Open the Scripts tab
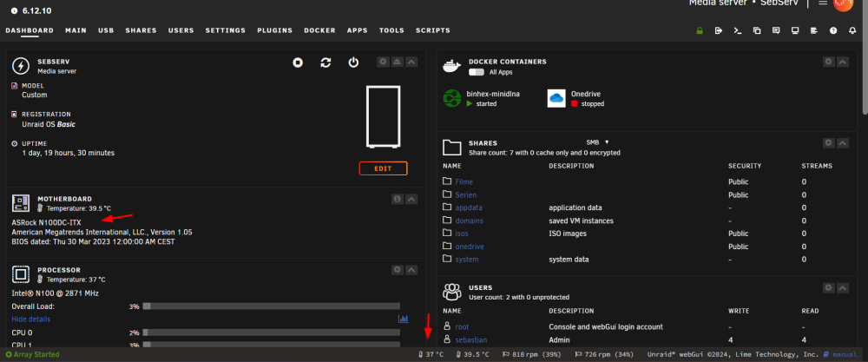 pyautogui.click(x=433, y=30)
